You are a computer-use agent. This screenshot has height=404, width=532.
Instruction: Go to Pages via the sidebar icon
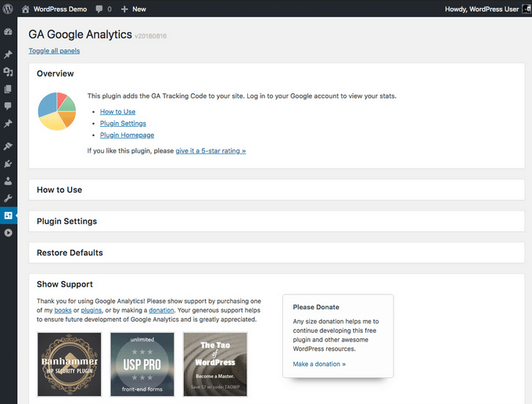[8, 88]
